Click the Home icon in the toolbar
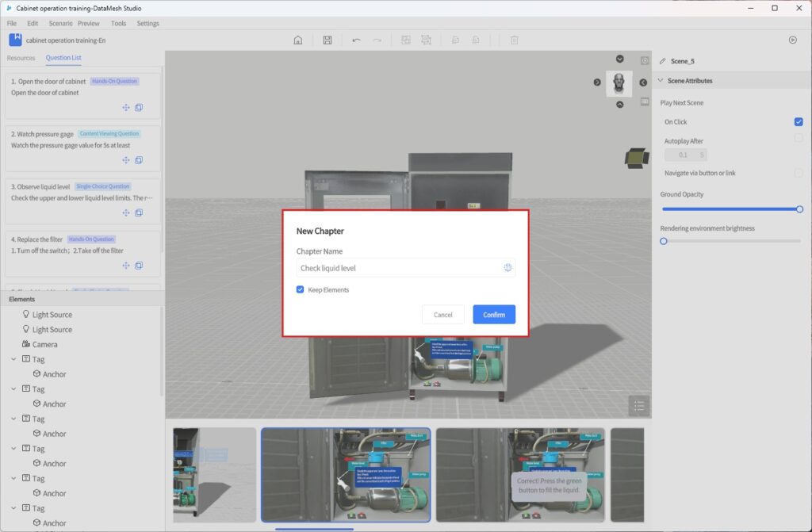 298,40
